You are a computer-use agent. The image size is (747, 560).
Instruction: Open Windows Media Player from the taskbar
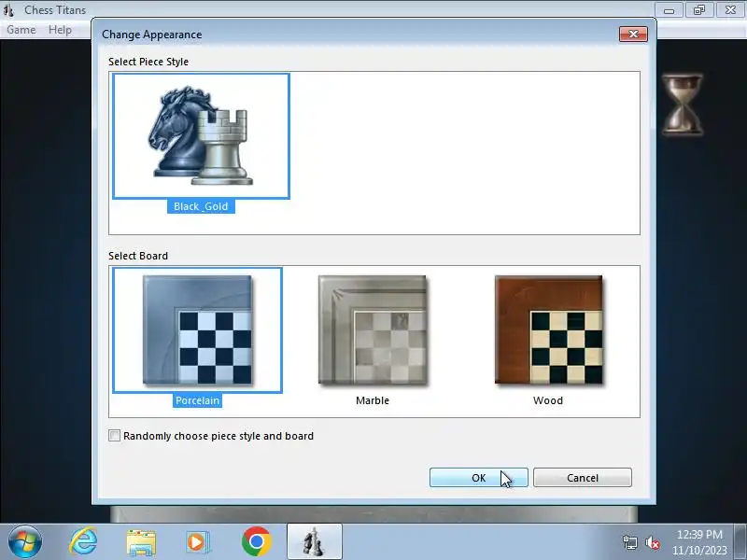(197, 542)
